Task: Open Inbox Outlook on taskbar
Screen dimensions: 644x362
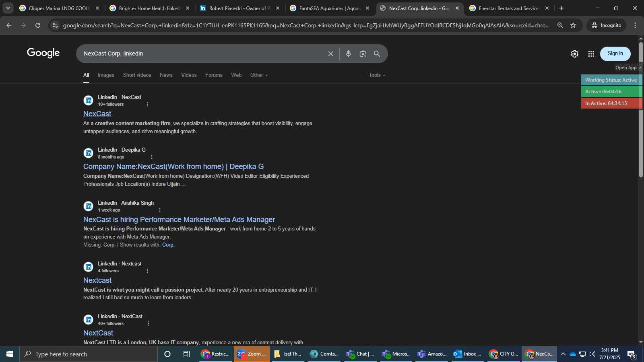Action: pos(468,354)
